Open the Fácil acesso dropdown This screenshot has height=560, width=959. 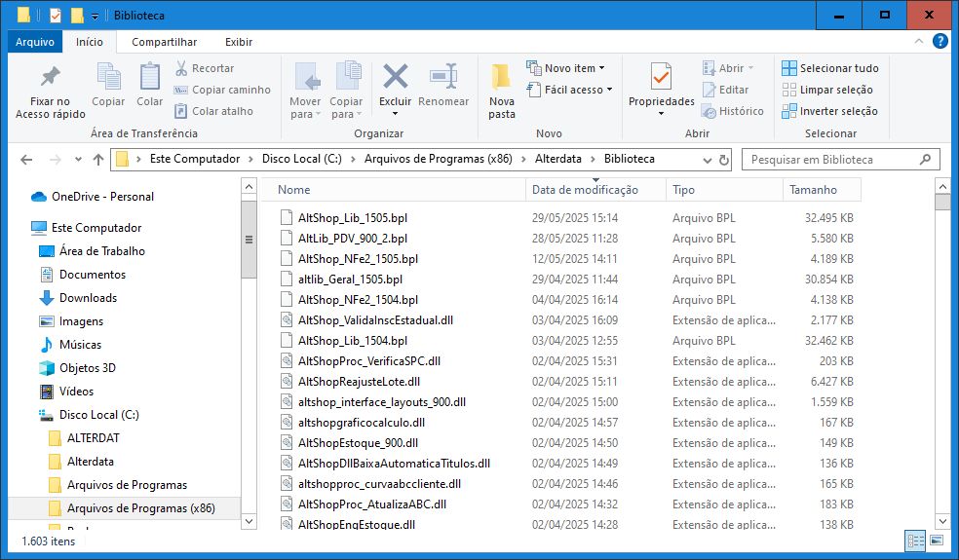point(569,90)
